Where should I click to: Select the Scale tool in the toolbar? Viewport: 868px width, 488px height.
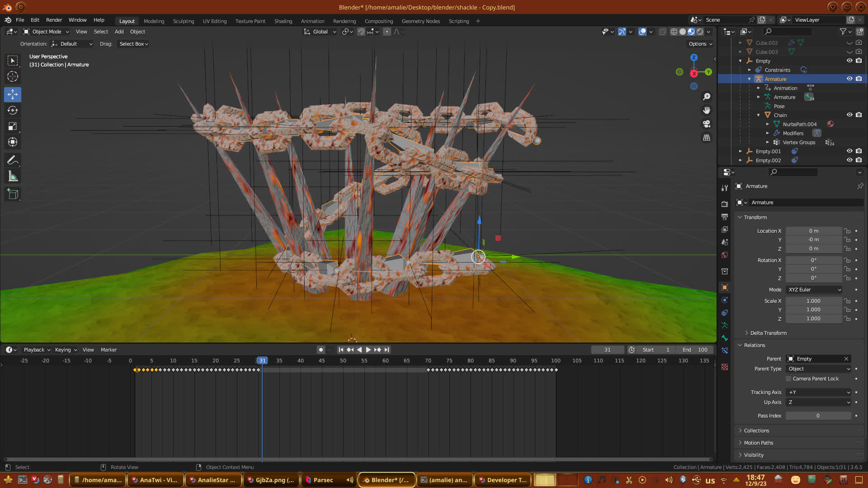pyautogui.click(x=13, y=127)
